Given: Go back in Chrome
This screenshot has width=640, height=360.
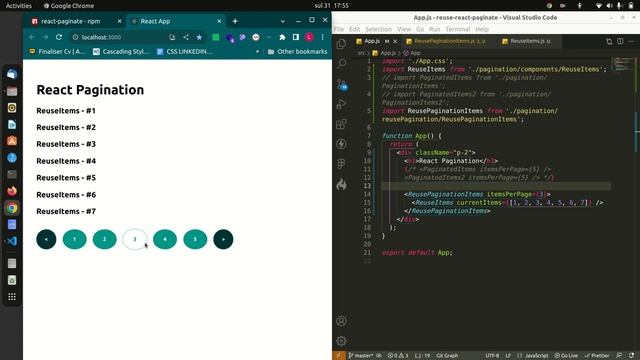Looking at the screenshot, I should point(32,37).
